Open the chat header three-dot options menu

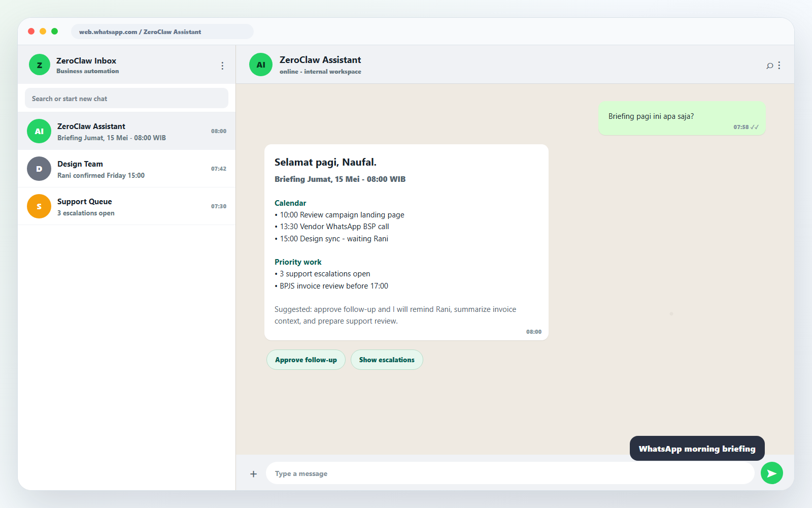pos(779,65)
